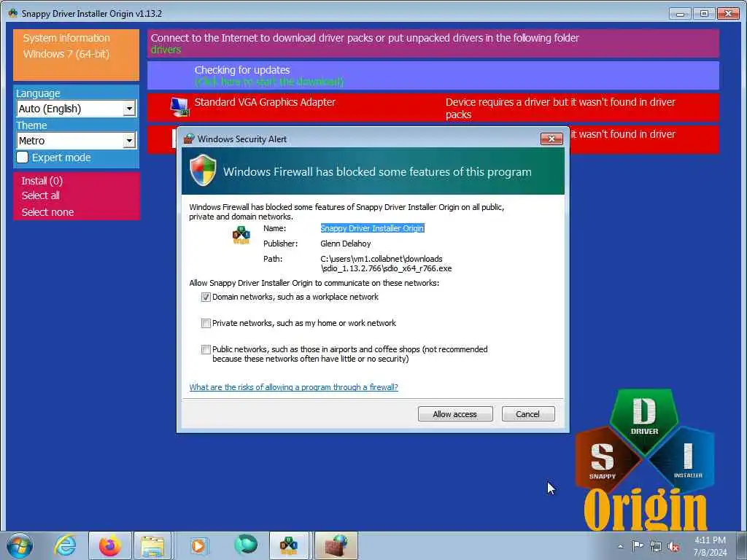Open Windows Media Player taskbar icon
Image resolution: width=747 pixels, height=560 pixels.
(x=198, y=545)
